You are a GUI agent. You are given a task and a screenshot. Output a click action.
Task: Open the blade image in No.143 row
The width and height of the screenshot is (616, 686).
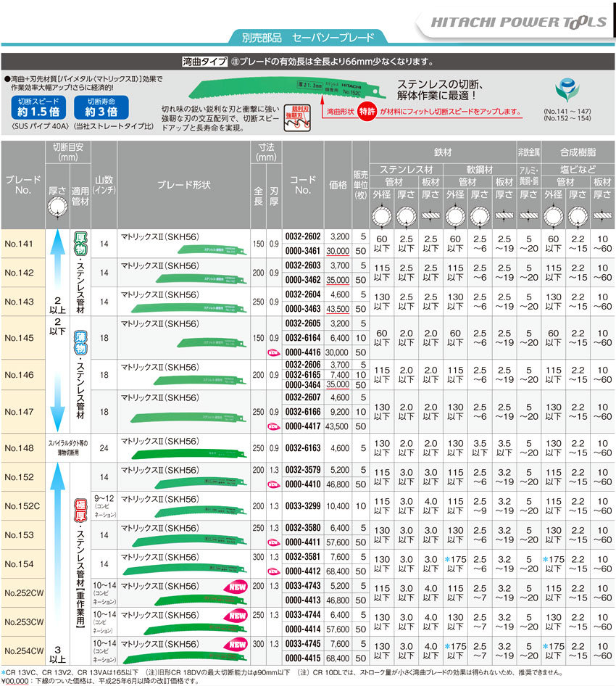click(x=189, y=307)
